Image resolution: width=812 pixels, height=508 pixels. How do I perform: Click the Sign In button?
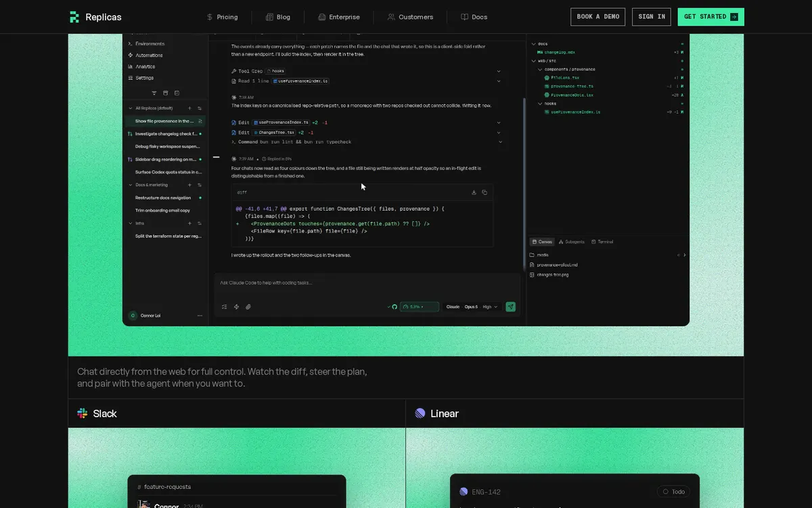pyautogui.click(x=652, y=17)
